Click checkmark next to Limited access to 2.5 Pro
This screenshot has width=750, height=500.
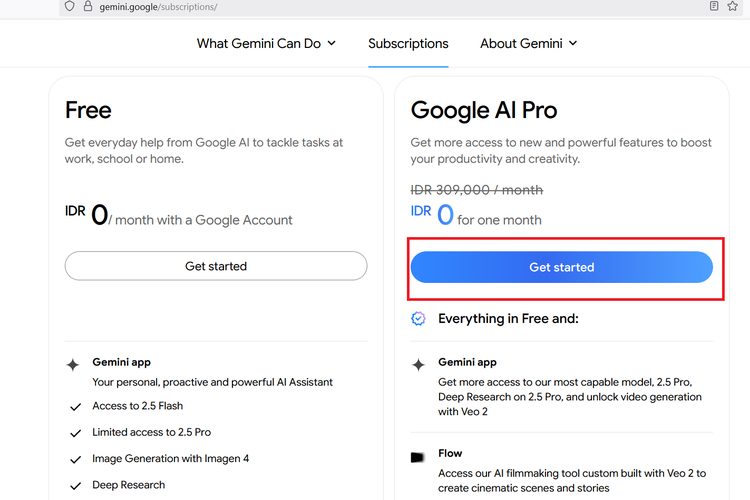(76, 433)
